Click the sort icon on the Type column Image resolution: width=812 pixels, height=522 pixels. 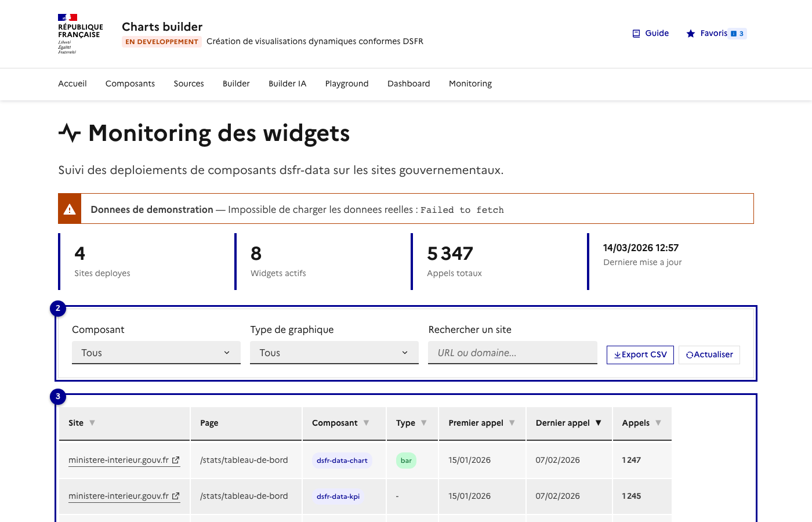[x=425, y=423]
